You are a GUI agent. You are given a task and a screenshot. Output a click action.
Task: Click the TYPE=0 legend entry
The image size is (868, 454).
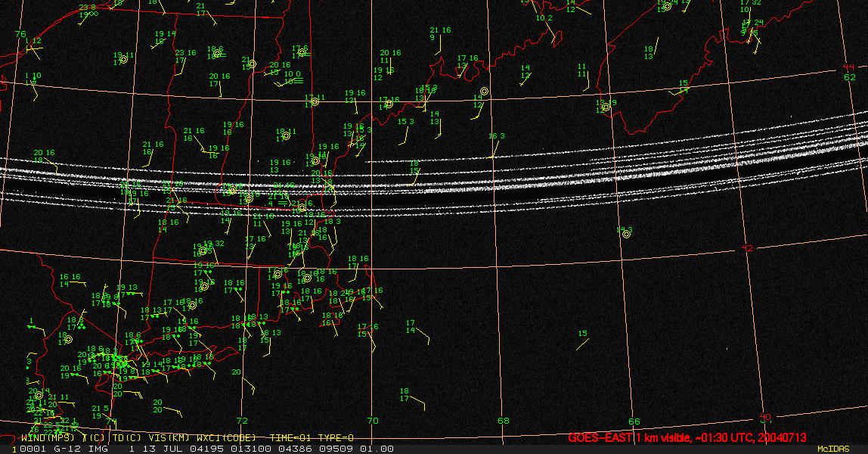pos(336,438)
